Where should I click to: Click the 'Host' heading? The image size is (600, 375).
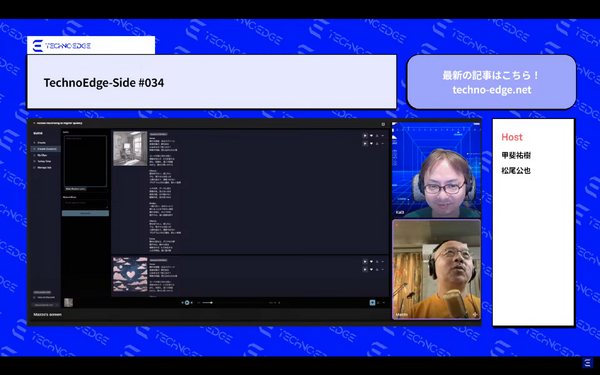tap(512, 137)
